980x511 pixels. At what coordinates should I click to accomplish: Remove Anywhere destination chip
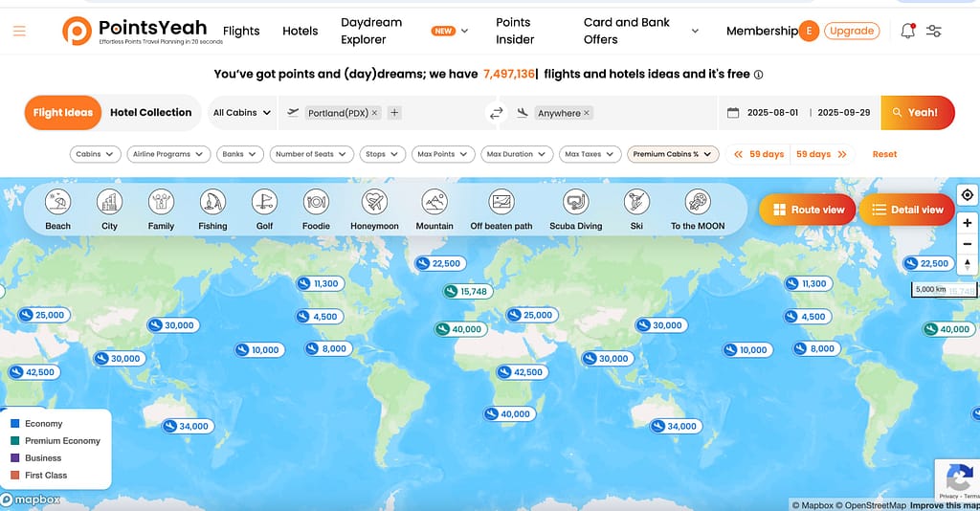pos(587,113)
